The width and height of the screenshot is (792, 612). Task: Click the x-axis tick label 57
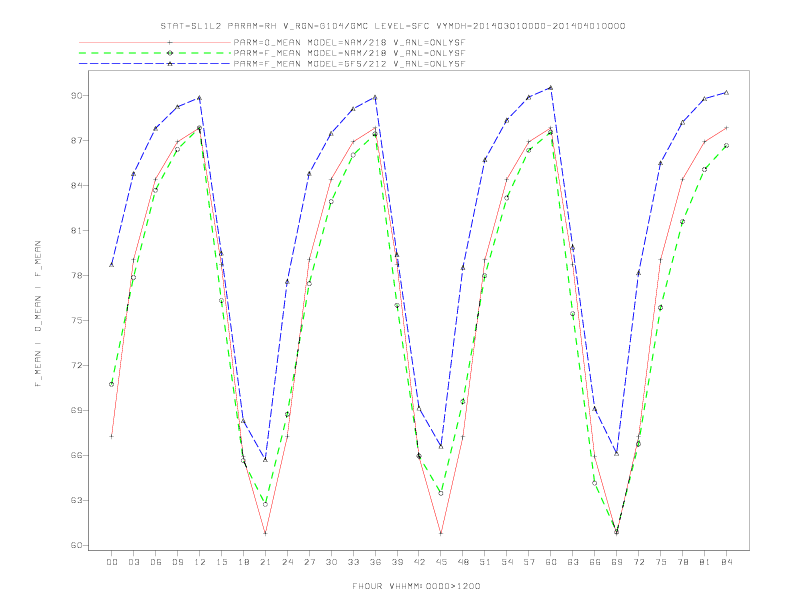(529, 562)
